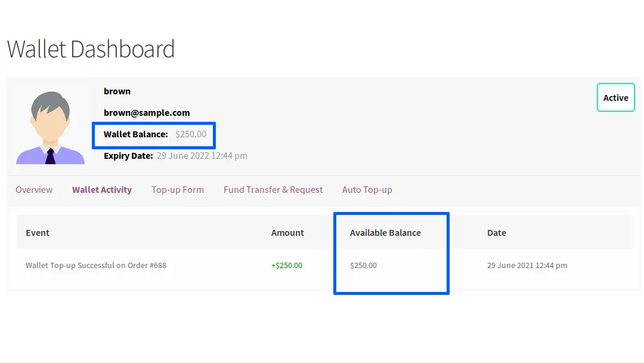Click the Event column header
The image size is (644, 363).
tap(38, 233)
